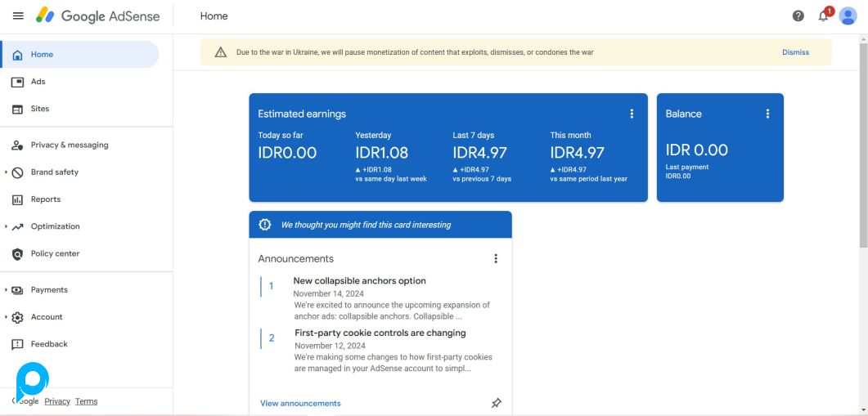
Task: Open Policy center from sidebar
Action: tap(55, 253)
